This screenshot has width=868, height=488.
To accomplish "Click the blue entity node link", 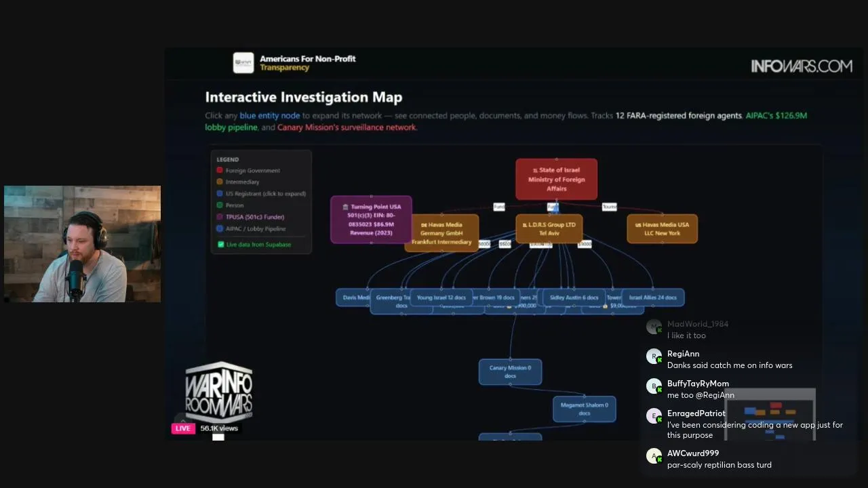I will coord(269,116).
